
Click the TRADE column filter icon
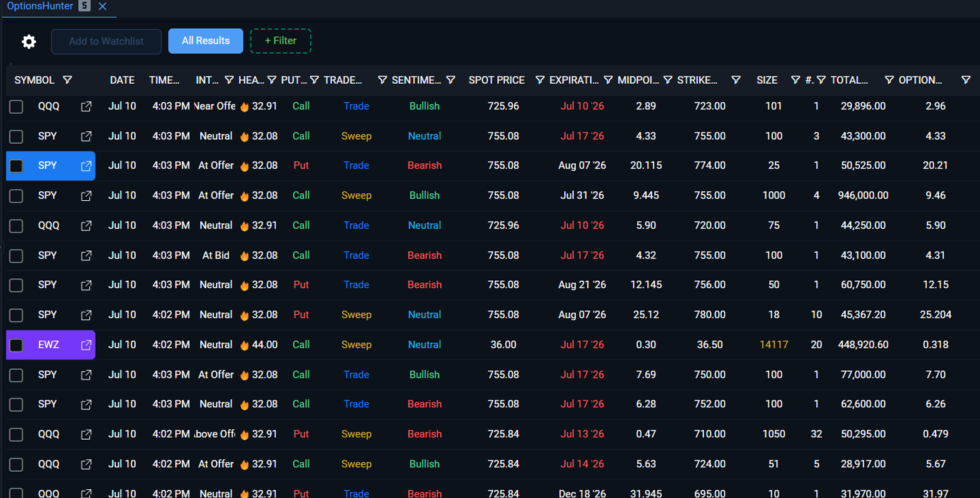pos(382,80)
